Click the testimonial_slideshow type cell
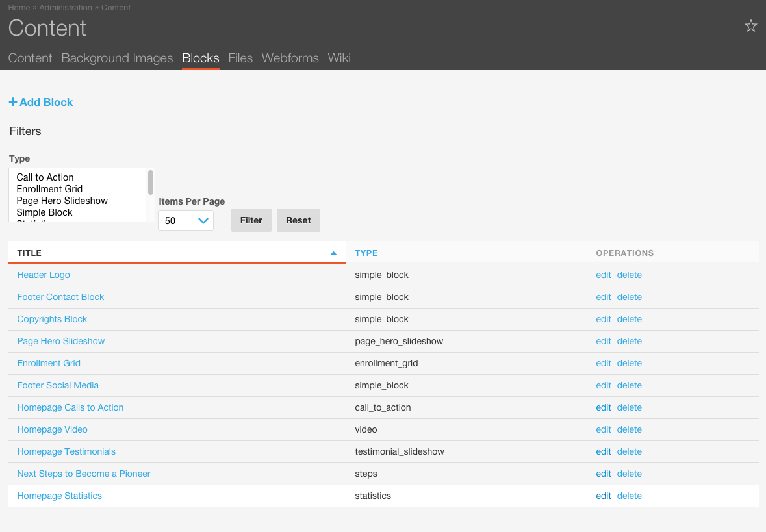Image resolution: width=766 pixels, height=532 pixels. 400,452
